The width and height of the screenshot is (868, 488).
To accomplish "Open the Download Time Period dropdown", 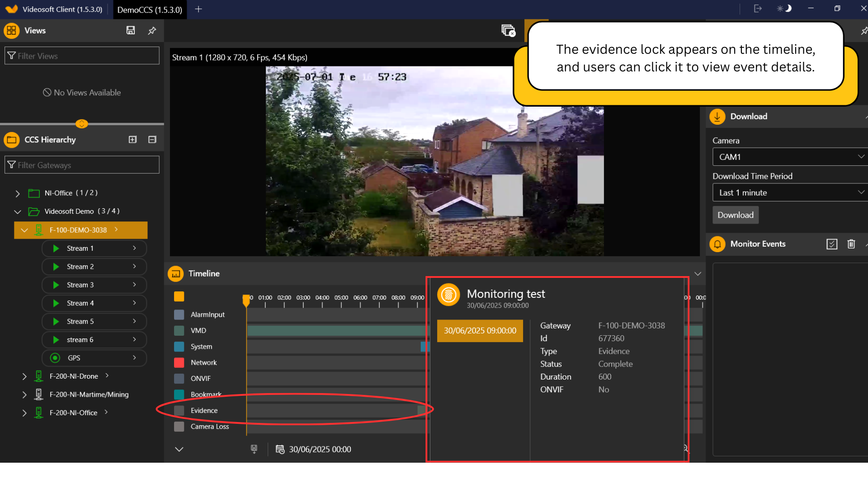I will (x=790, y=192).
